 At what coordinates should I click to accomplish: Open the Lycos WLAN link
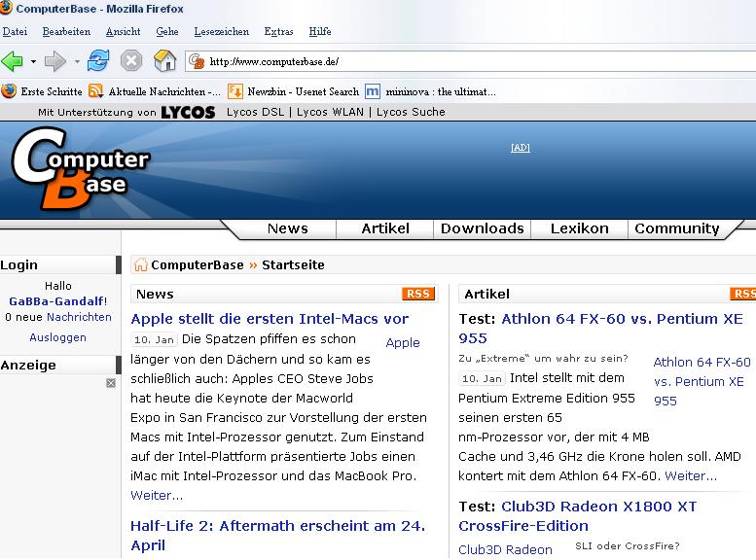330,112
